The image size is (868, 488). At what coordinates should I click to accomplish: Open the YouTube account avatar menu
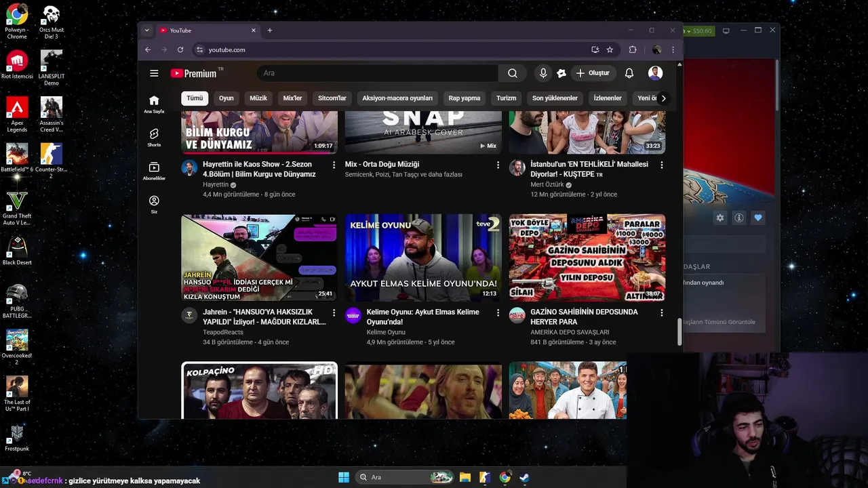coord(655,73)
